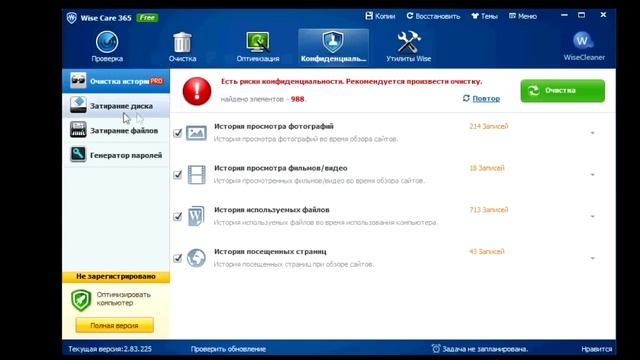The height and width of the screenshot is (360, 640).
Task: Select the Очистка истории sidebar item
Action: (x=116, y=81)
